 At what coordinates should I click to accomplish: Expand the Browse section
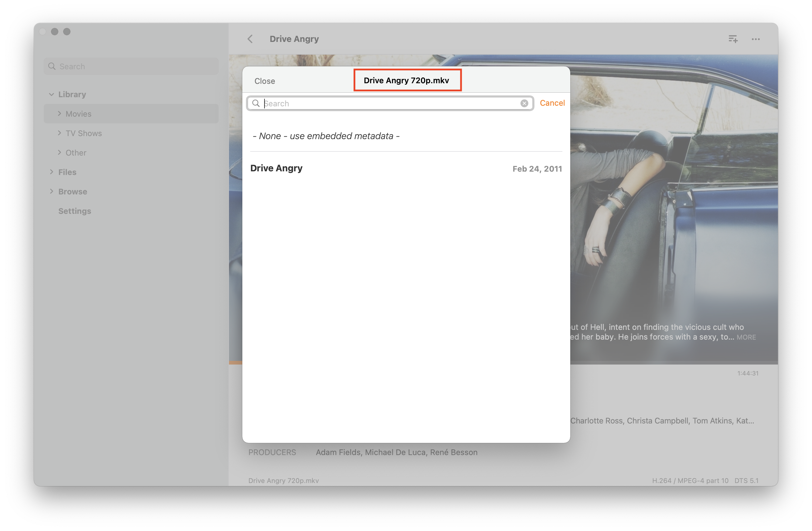point(52,191)
